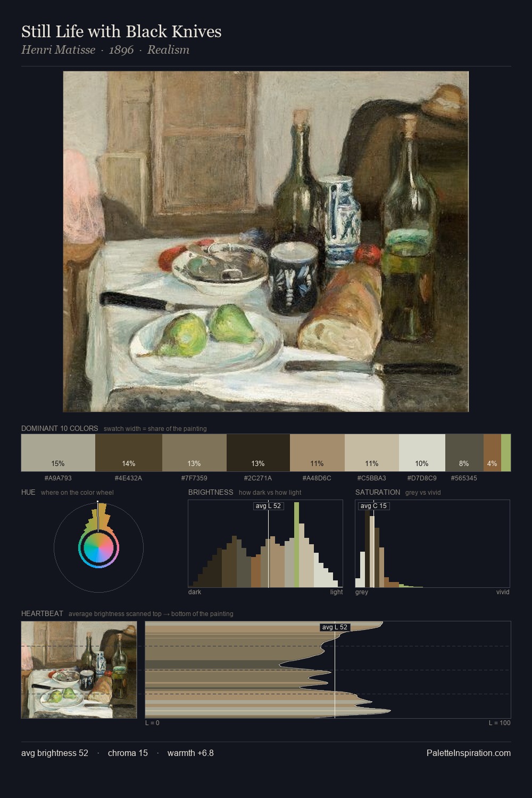Click the avg C 15 label in saturation chart
The image size is (532, 798).
click(x=373, y=506)
